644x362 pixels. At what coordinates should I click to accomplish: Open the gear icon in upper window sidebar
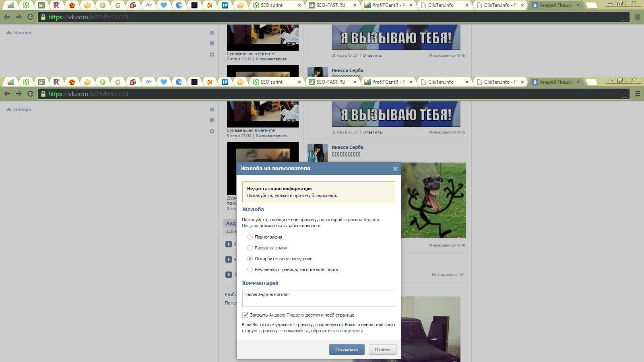point(212,54)
